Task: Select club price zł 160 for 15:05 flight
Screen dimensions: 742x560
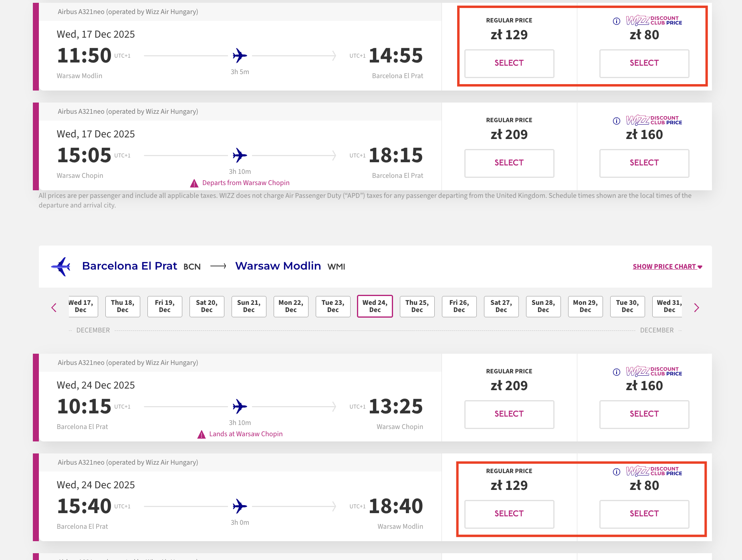Action: point(644,163)
